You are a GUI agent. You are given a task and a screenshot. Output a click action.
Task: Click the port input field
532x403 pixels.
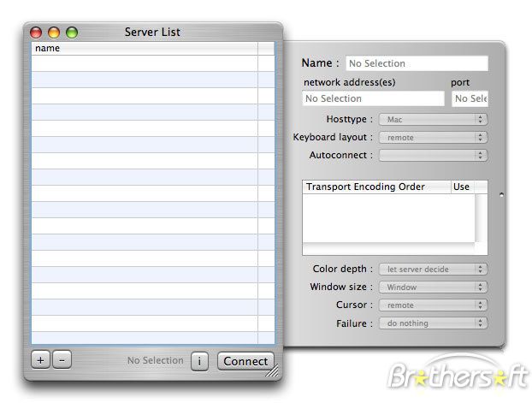click(x=470, y=98)
